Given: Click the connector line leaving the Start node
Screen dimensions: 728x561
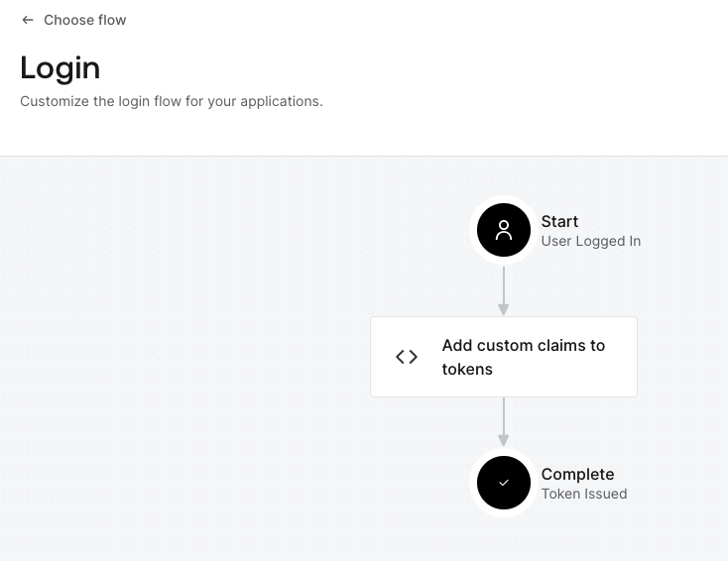Looking at the screenshot, I should tap(504, 285).
